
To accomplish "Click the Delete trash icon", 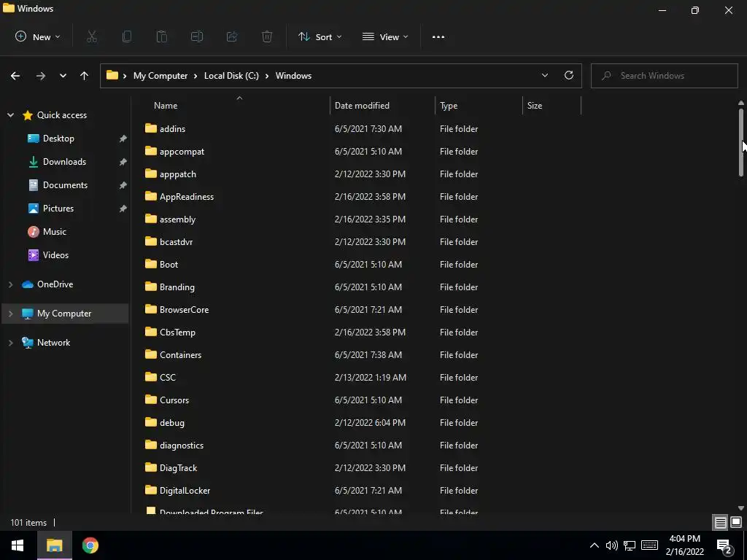I will 267,36.
